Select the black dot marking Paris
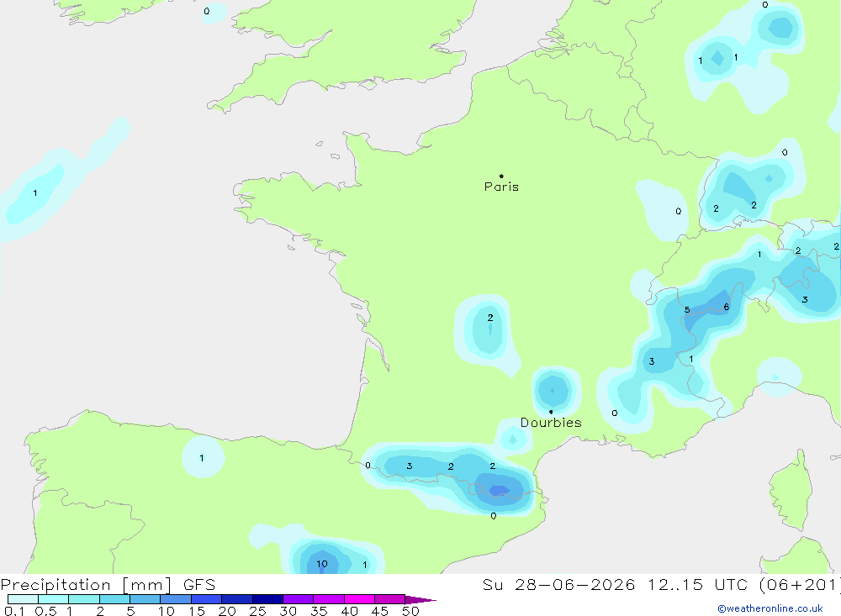Image resolution: width=841 pixels, height=616 pixels. 501,176
